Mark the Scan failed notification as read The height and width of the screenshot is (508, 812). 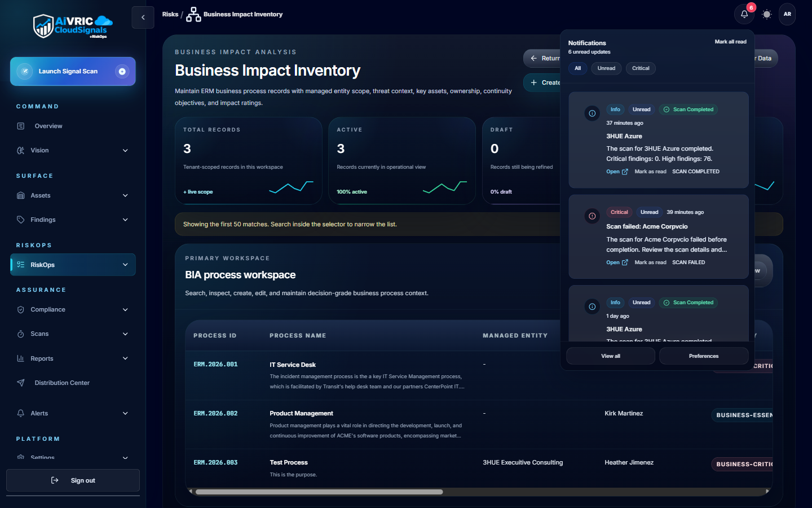coord(650,262)
